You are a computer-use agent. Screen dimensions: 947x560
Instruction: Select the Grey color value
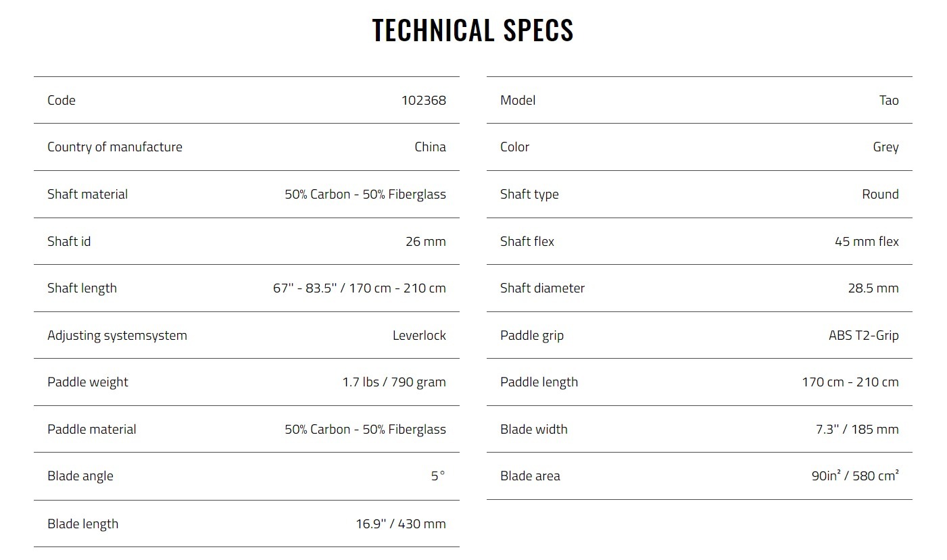click(885, 147)
